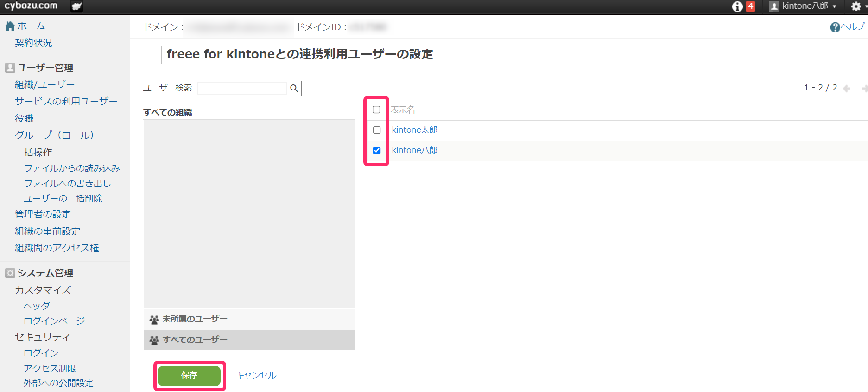Open the kintone八郎 user link in list
This screenshot has width=868, height=392.
(415, 150)
